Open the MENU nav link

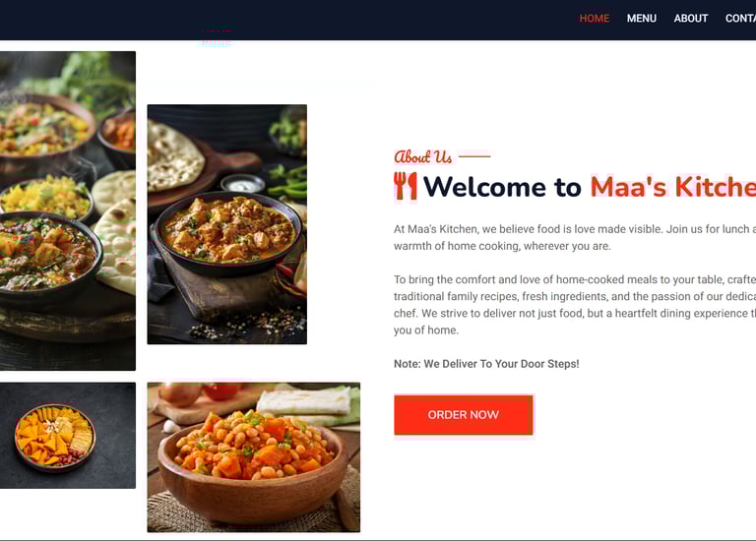click(641, 19)
